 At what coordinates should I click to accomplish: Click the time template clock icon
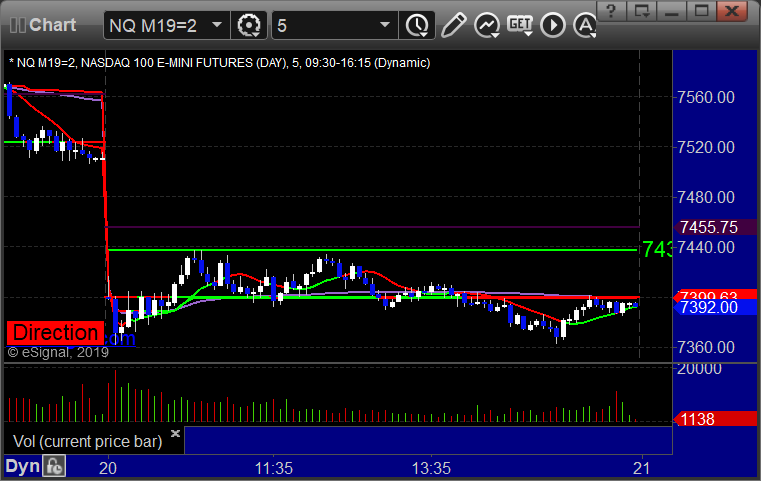pos(416,24)
